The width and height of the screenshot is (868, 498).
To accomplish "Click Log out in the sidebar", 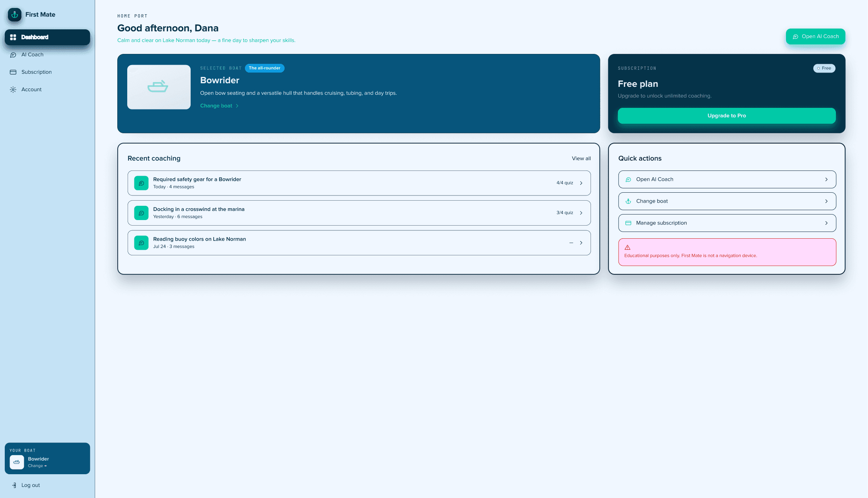I will 31,485.
